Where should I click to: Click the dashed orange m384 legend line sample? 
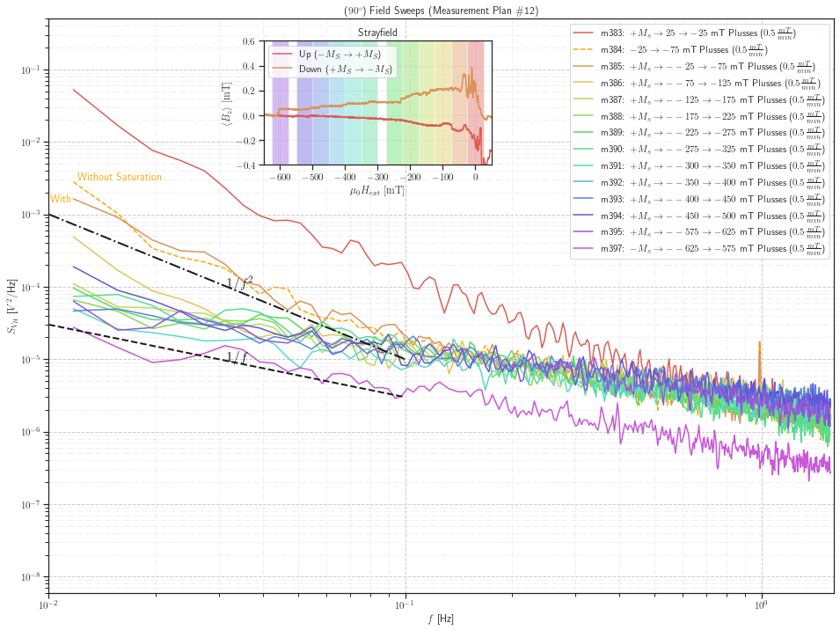click(585, 50)
